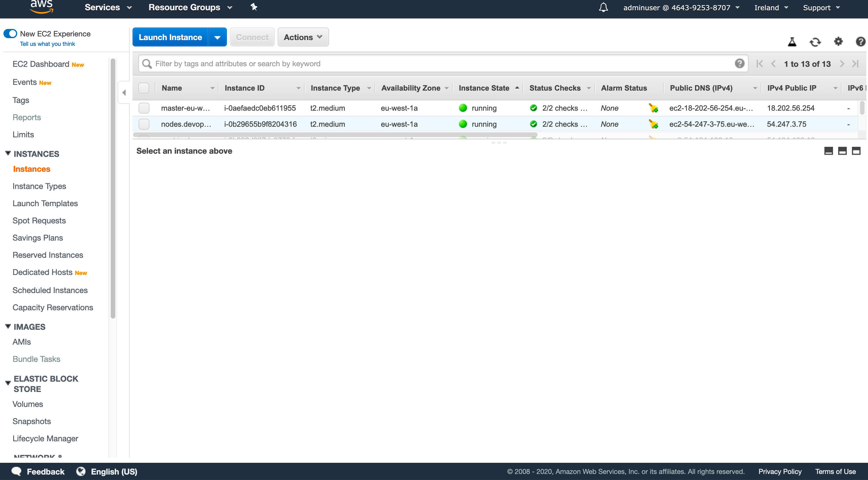Open the Services menu

pyautogui.click(x=108, y=7)
